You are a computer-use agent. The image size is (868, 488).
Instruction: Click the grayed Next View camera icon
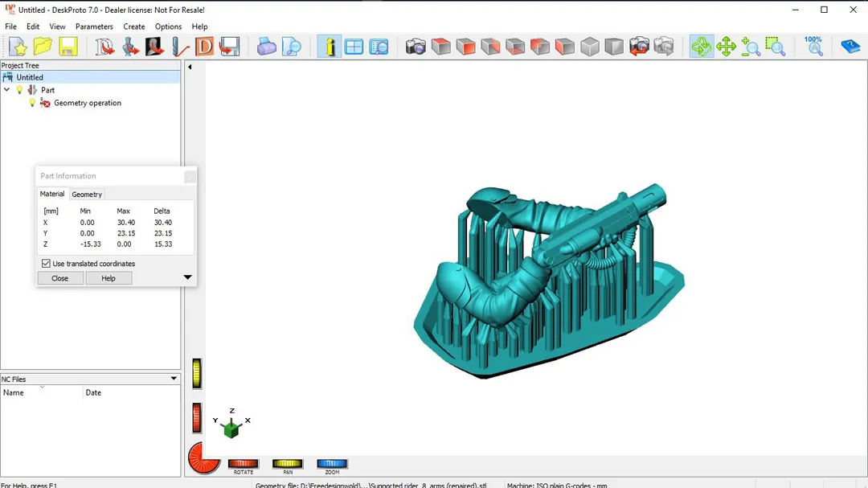tap(664, 47)
